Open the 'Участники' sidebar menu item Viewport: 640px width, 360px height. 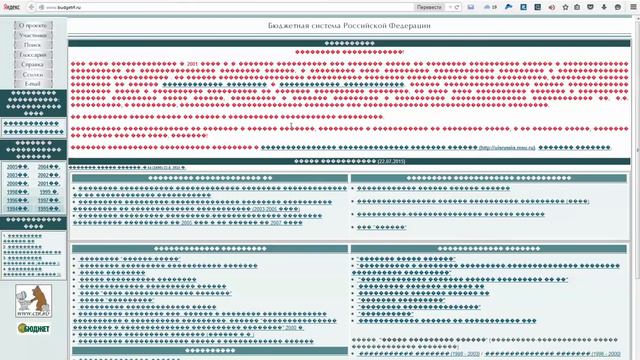tap(33, 35)
